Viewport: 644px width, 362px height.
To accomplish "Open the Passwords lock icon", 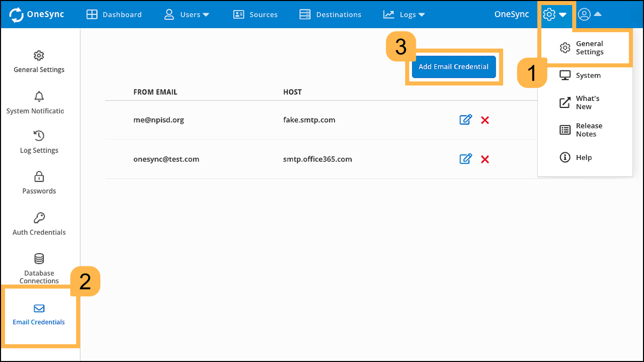I will (x=39, y=177).
